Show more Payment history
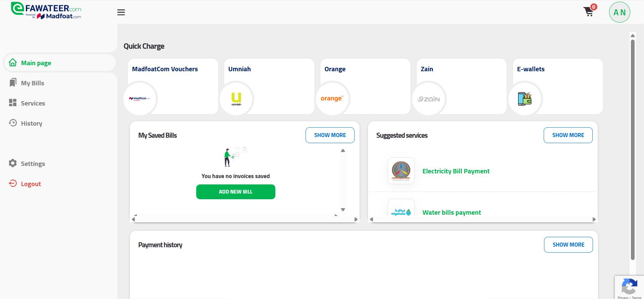 pyautogui.click(x=568, y=245)
